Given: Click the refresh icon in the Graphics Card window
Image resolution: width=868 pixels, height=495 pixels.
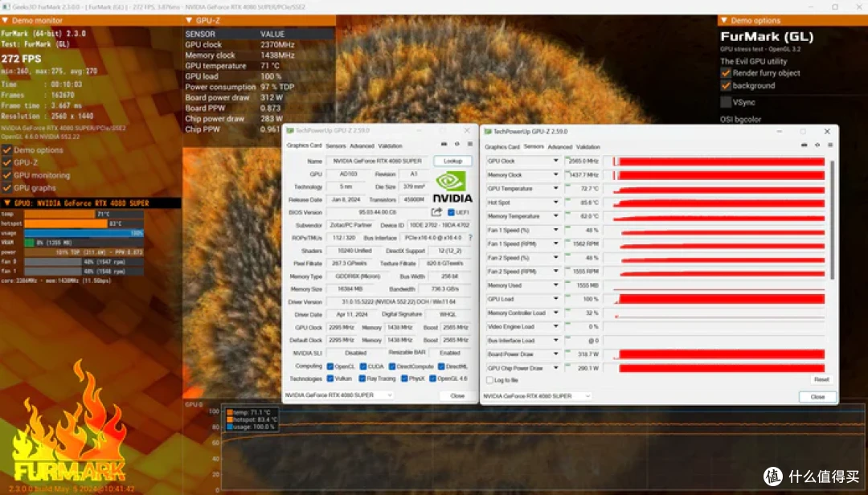Looking at the screenshot, I should click(457, 144).
